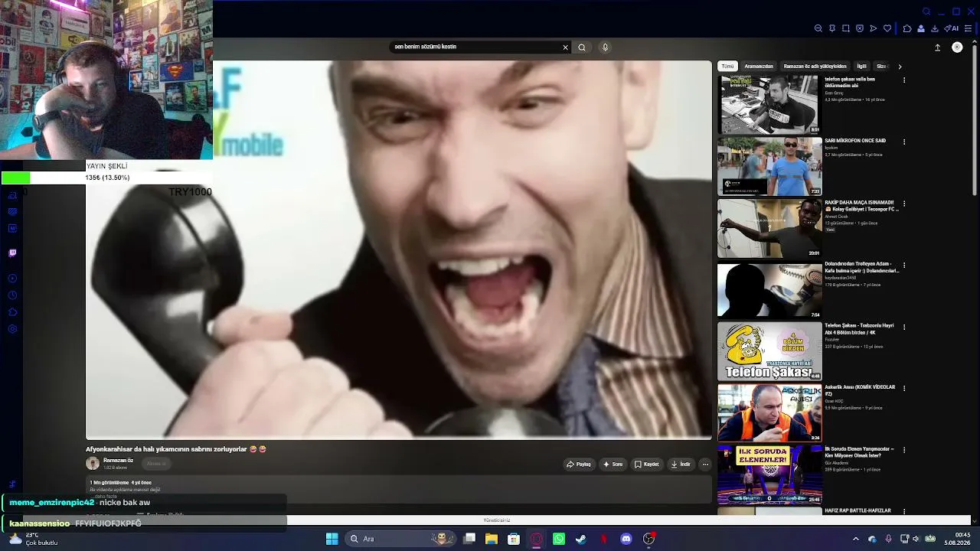This screenshot has width=980, height=551.
Task: Open the snapshot crop tool icon
Action: coord(846,28)
